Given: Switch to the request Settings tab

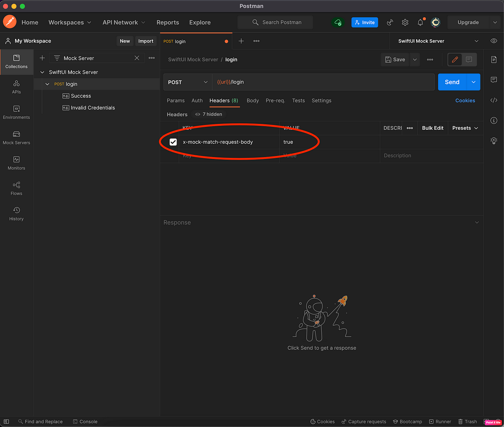Looking at the screenshot, I should [321, 101].
